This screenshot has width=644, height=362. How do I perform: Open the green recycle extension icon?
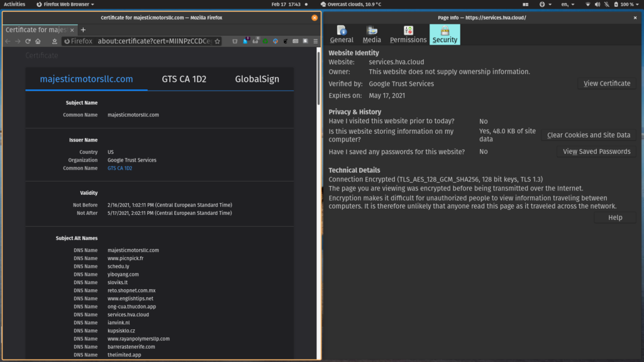pos(265,41)
